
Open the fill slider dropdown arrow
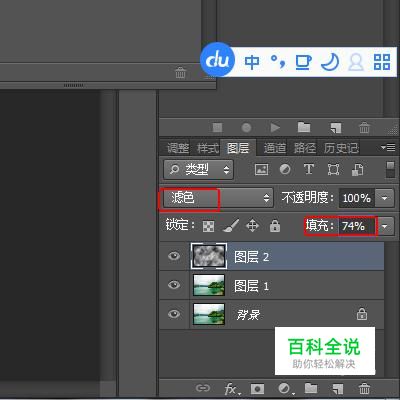pos(385,226)
